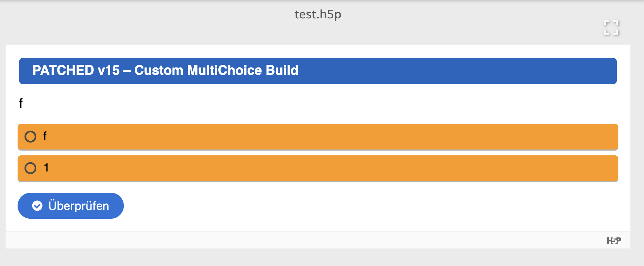Click the question text "f" above the answers
This screenshot has width=644, height=266.
pyautogui.click(x=21, y=103)
